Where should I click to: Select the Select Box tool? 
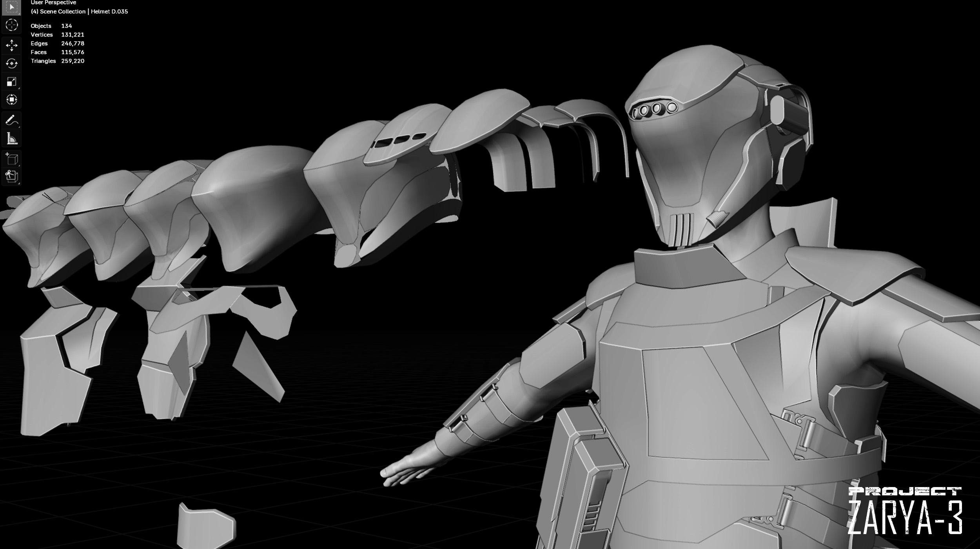pos(11,7)
